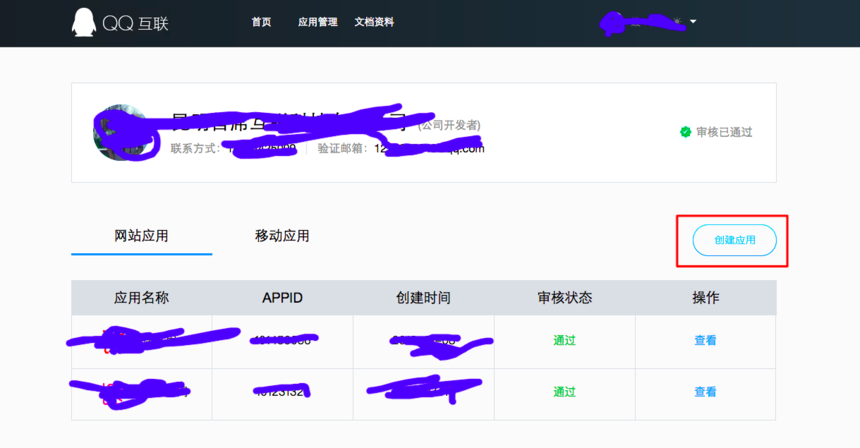The height and width of the screenshot is (448, 860).
Task: Click the APPID column header
Action: tap(282, 298)
